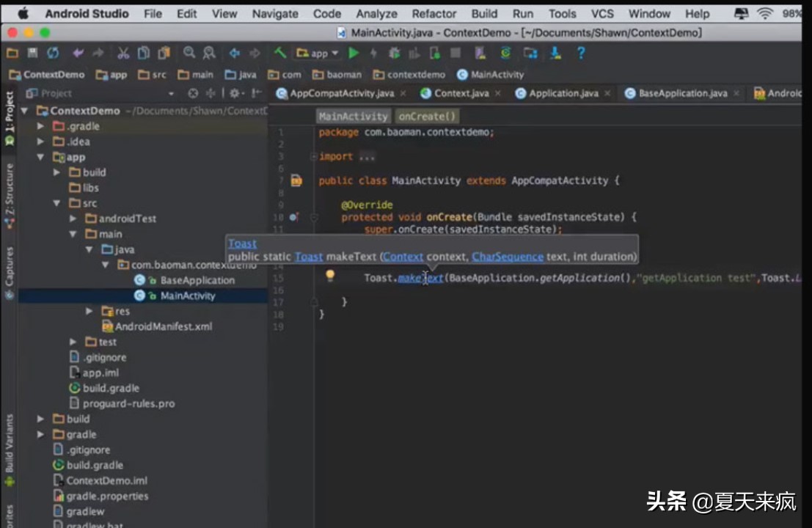Click the CharSequence link in tooltip
This screenshot has width=812, height=528.
[x=508, y=257]
